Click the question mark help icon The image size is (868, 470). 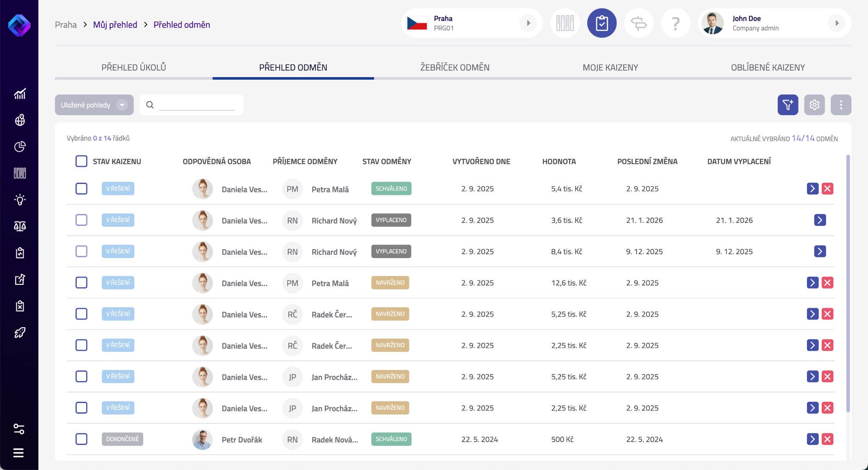pyautogui.click(x=676, y=23)
